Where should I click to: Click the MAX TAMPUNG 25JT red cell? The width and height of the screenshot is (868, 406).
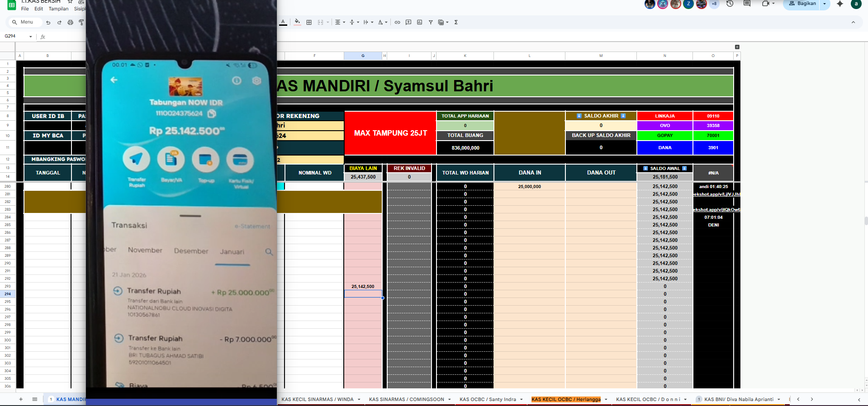390,133
